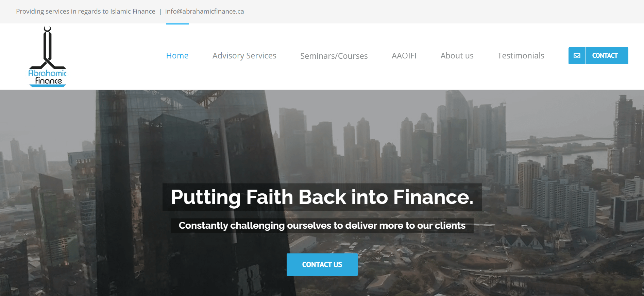Click the envelope icon in header
The height and width of the screenshot is (296, 644).
click(x=577, y=56)
